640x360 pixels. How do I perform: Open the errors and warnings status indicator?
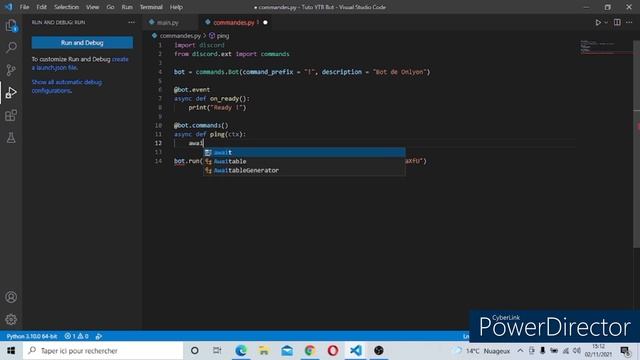76,336
